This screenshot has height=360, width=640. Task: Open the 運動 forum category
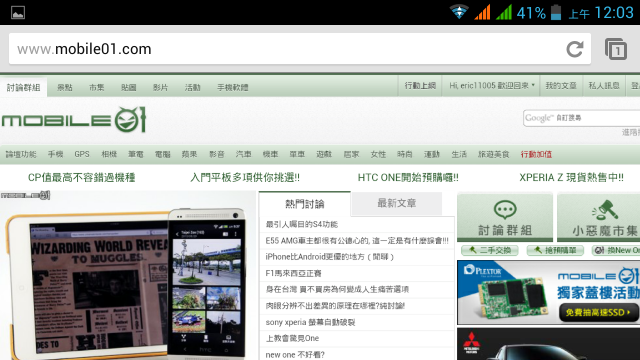pos(432,154)
